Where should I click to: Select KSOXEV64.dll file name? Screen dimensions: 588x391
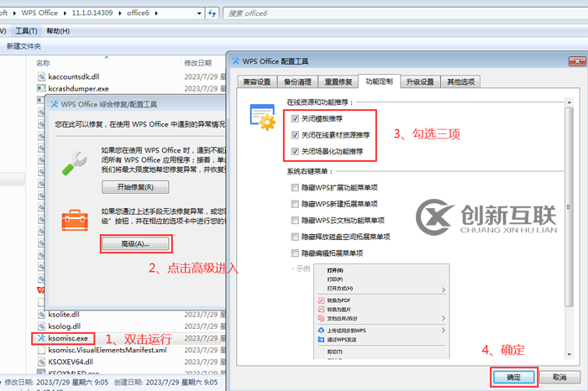(x=71, y=362)
